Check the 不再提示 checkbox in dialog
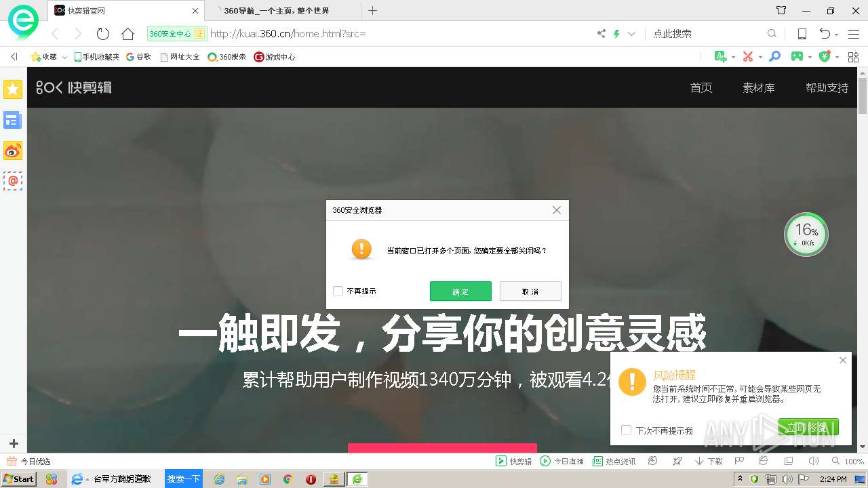The width and height of the screenshot is (868, 488). click(x=338, y=291)
